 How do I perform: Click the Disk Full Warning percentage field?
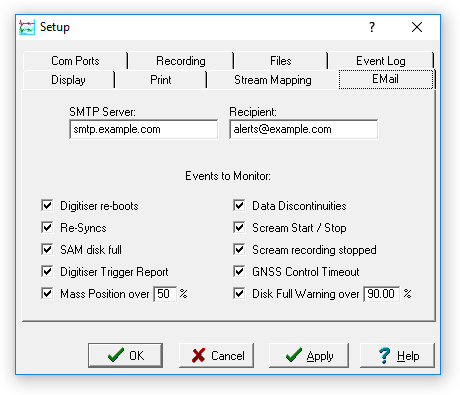click(382, 294)
